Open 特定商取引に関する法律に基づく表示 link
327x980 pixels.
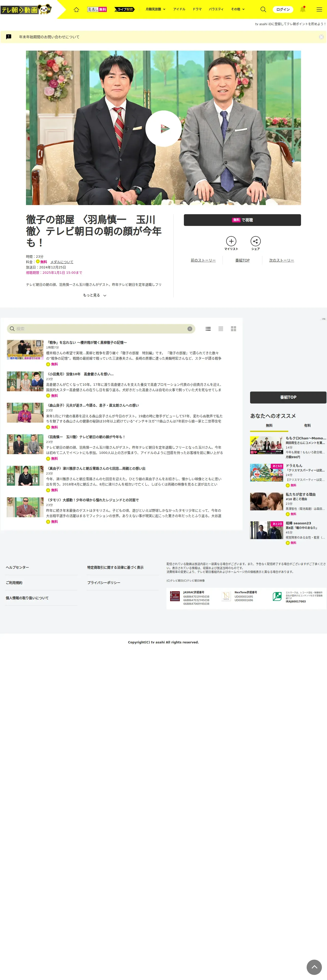(115, 567)
